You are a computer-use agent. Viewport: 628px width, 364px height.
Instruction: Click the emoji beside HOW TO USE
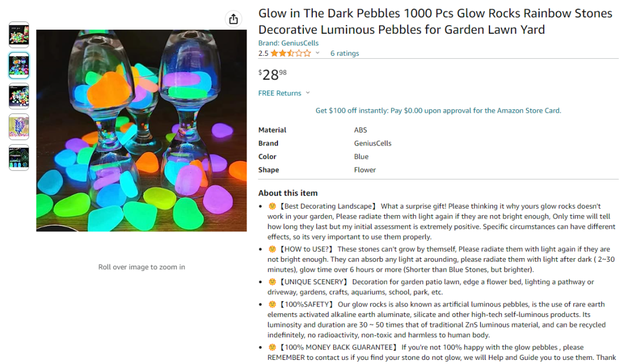coord(272,249)
